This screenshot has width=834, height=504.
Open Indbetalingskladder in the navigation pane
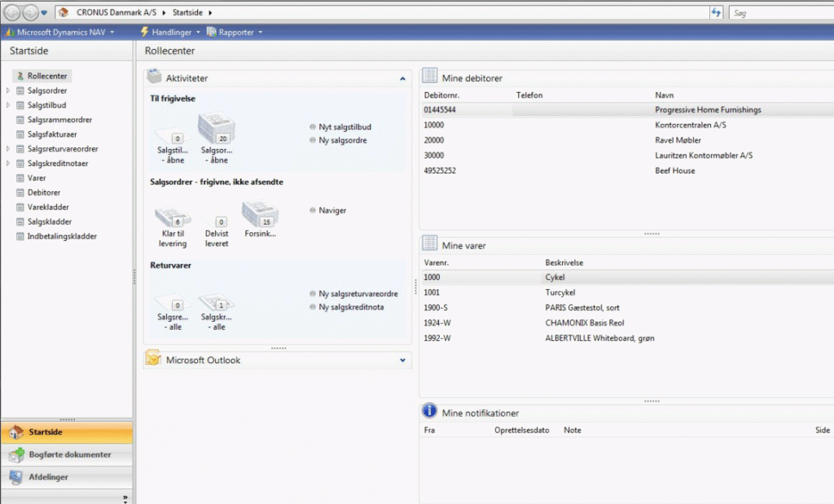62,236
